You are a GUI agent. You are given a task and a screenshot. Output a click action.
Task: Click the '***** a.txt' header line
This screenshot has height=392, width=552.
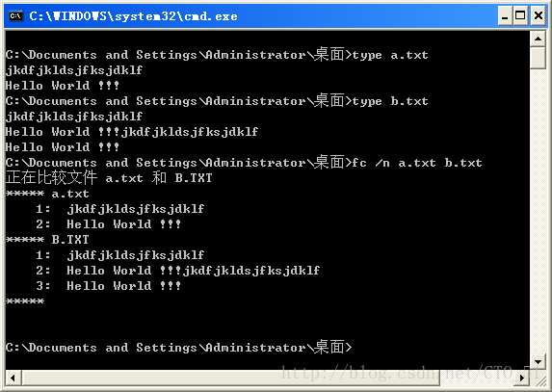tap(47, 194)
